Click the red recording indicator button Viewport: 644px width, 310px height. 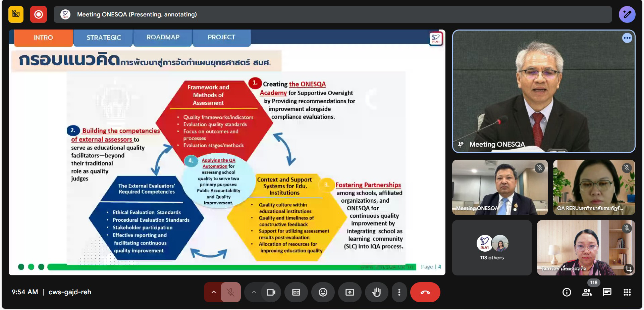[x=39, y=14]
